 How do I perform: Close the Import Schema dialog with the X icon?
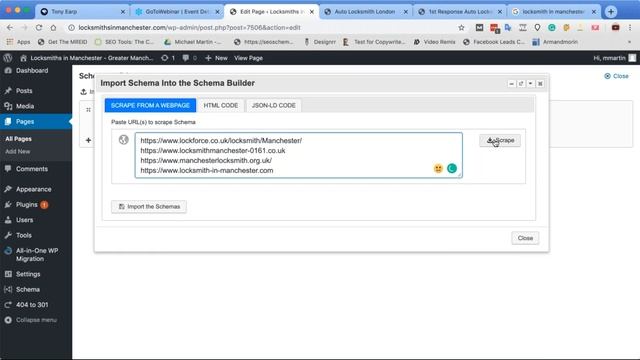pos(540,83)
